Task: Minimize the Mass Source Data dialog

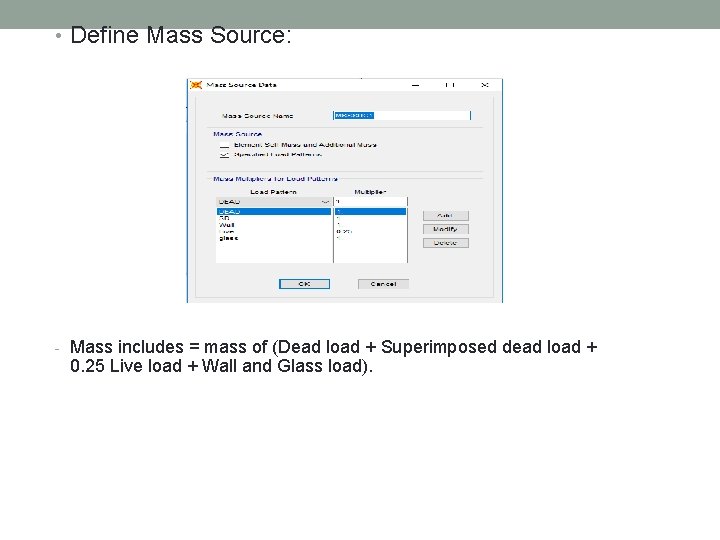Action: pos(416,85)
